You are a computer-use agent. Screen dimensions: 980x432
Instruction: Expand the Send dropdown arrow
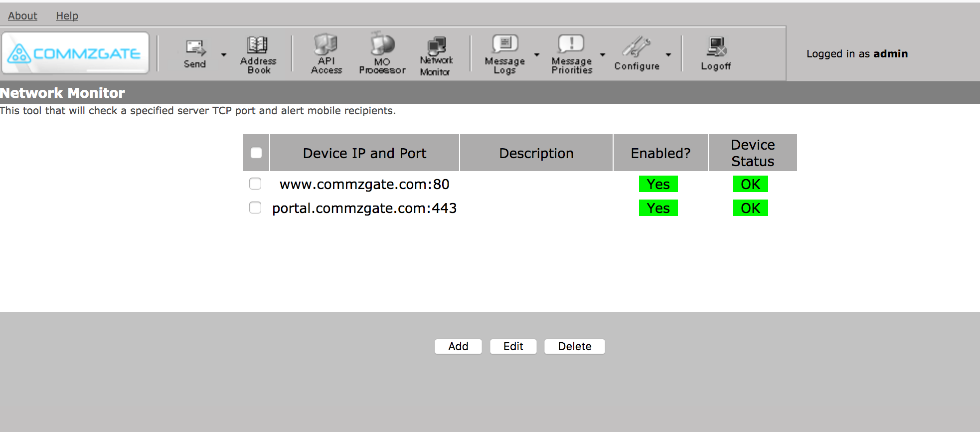224,54
